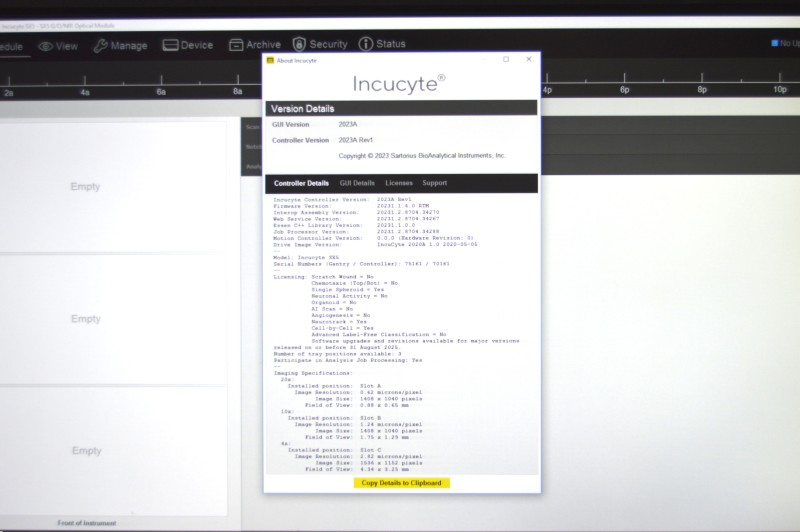
Task: Toggle the blue checkbox at top right
Action: (x=775, y=43)
